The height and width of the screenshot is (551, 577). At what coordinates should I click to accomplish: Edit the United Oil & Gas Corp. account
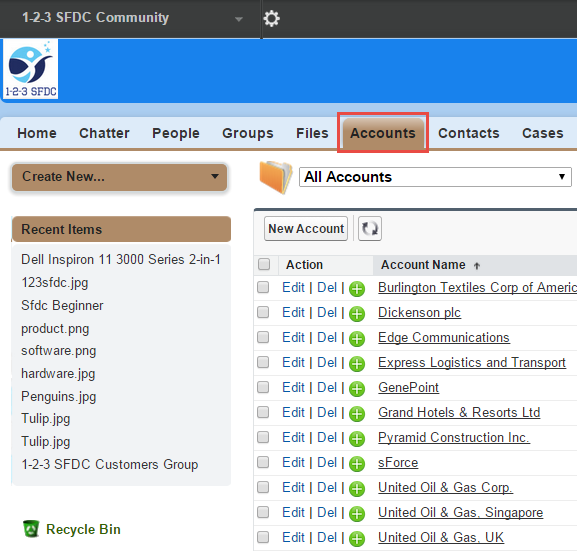pyautogui.click(x=293, y=488)
